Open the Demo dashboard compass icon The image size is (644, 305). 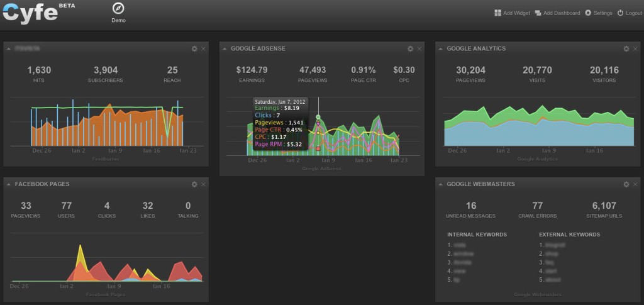coord(118,9)
